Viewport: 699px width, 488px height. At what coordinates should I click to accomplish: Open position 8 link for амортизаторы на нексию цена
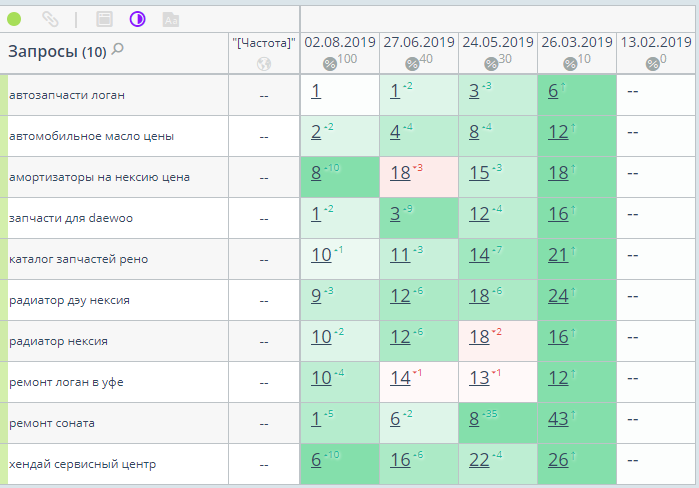point(316,173)
